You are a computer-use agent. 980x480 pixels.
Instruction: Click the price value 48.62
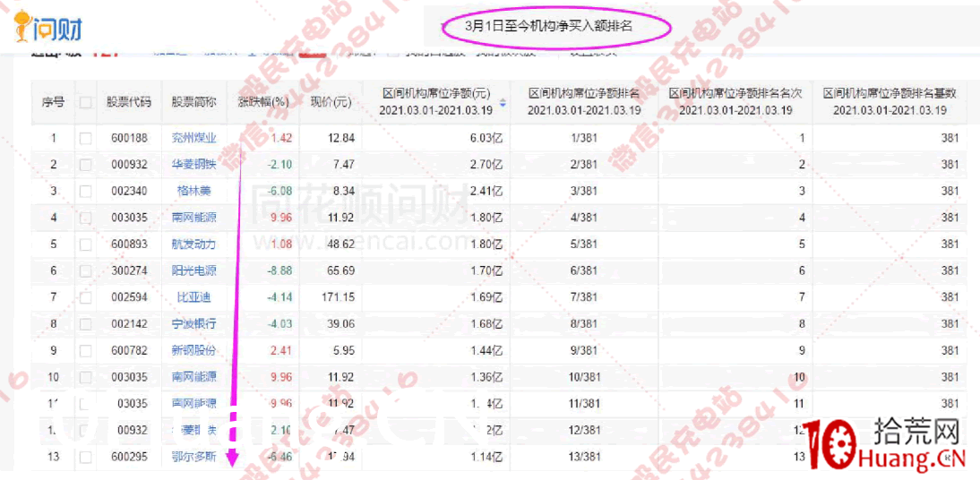340,244
